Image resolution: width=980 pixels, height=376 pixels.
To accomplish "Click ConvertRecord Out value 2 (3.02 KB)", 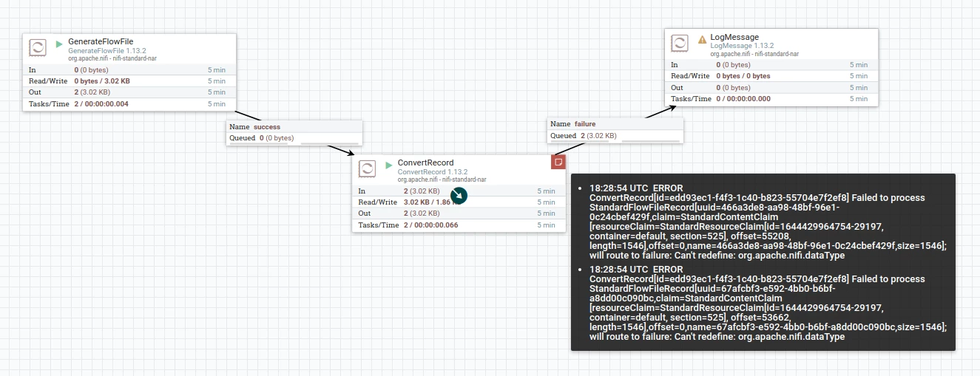I will [x=422, y=213].
